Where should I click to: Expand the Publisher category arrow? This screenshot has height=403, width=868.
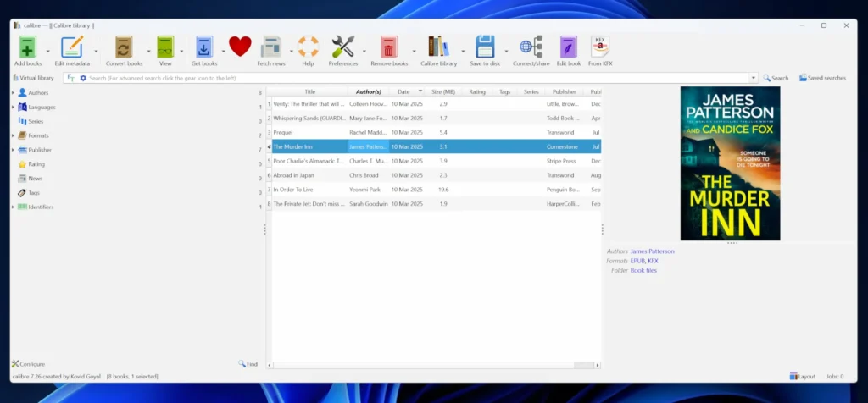click(x=14, y=150)
